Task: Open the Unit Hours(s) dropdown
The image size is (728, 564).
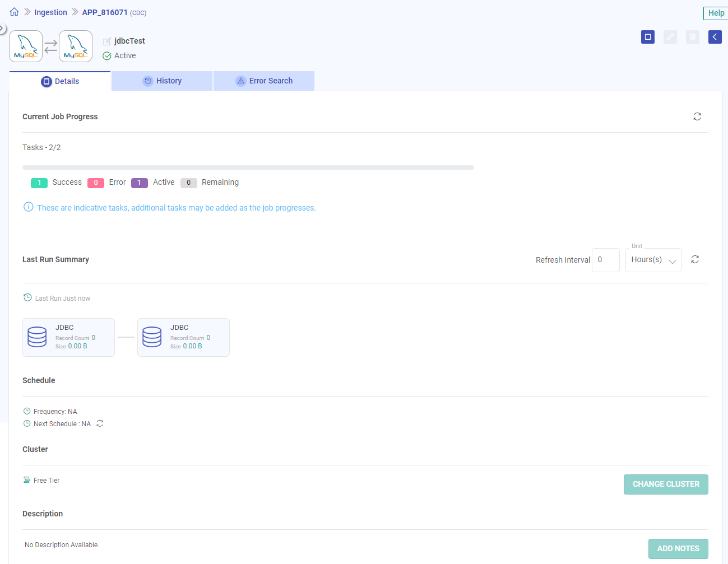Action: [653, 260]
